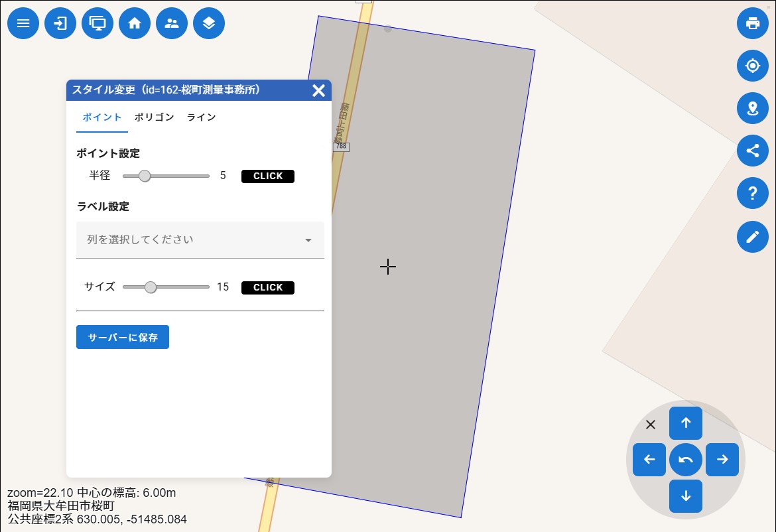Click the CLICK color button beside 半径
776x532 pixels.
267,176
